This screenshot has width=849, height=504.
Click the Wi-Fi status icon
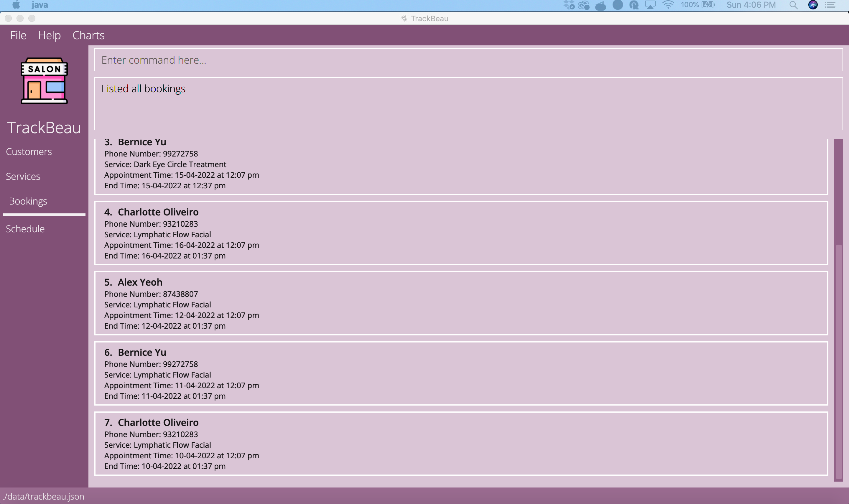pyautogui.click(x=668, y=5)
